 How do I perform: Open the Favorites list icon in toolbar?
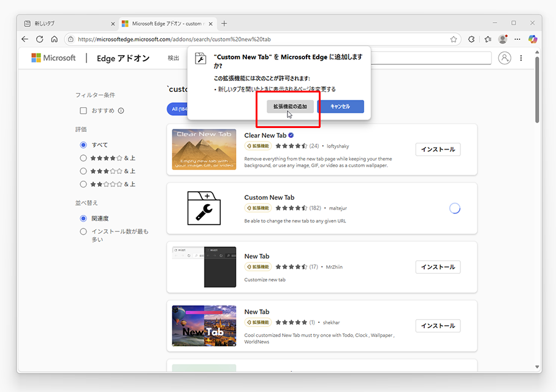[488, 39]
